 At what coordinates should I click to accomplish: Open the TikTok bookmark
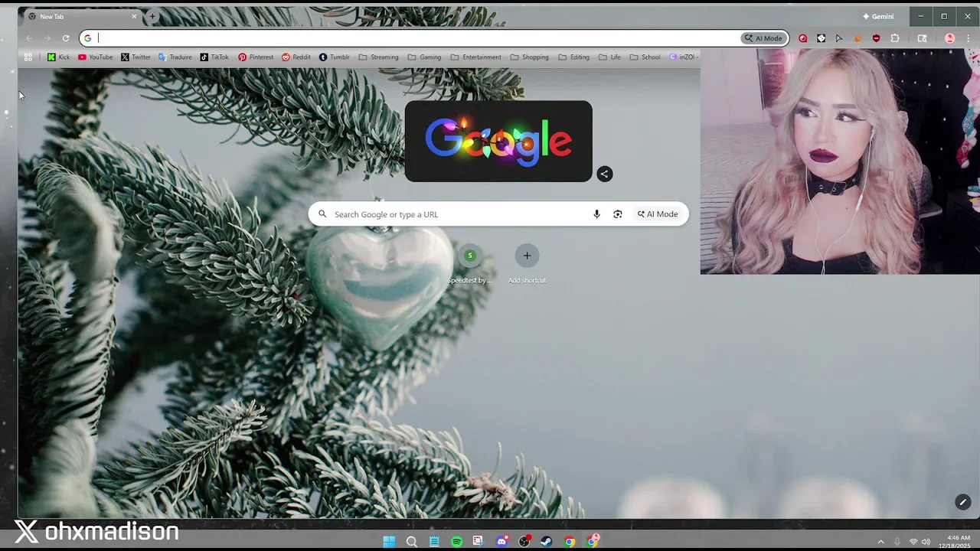214,57
